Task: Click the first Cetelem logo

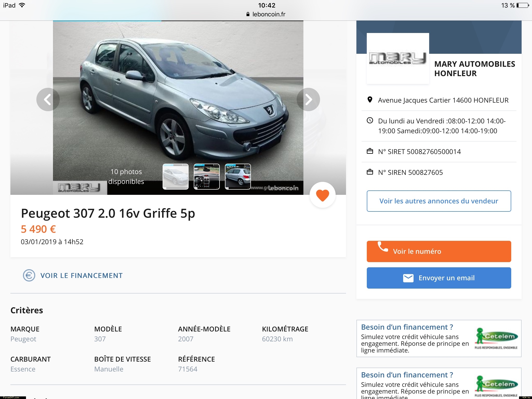Action: pyautogui.click(x=496, y=338)
